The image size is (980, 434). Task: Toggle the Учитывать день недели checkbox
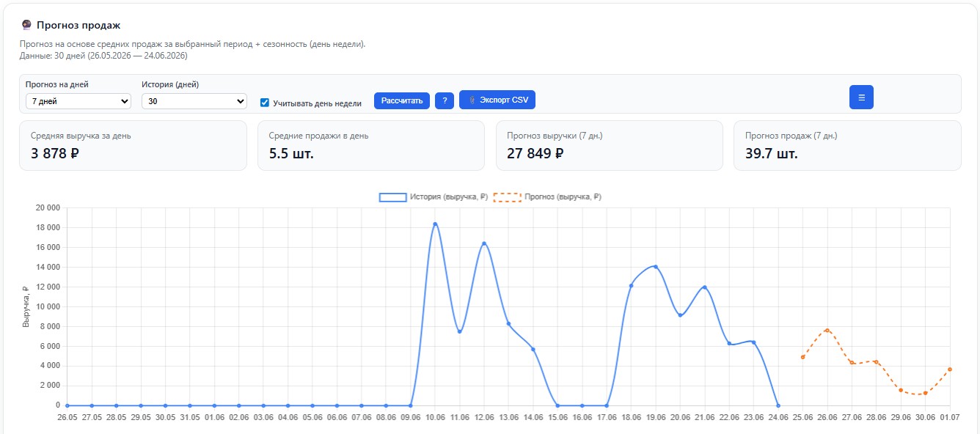click(x=265, y=103)
